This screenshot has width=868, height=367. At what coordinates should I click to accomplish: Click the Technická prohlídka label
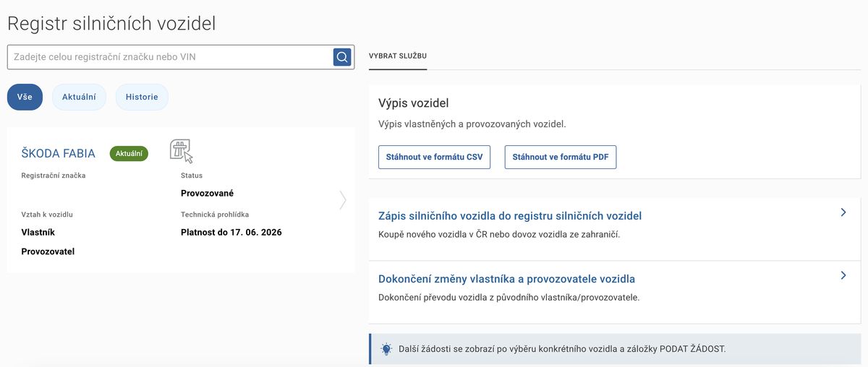click(x=215, y=215)
